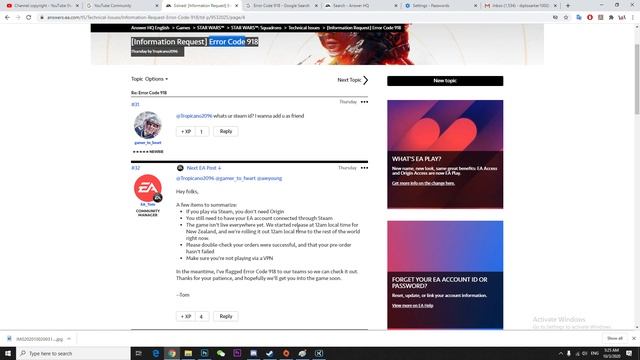
Task: Switch to the YouTube Community tab
Action: click(122, 6)
